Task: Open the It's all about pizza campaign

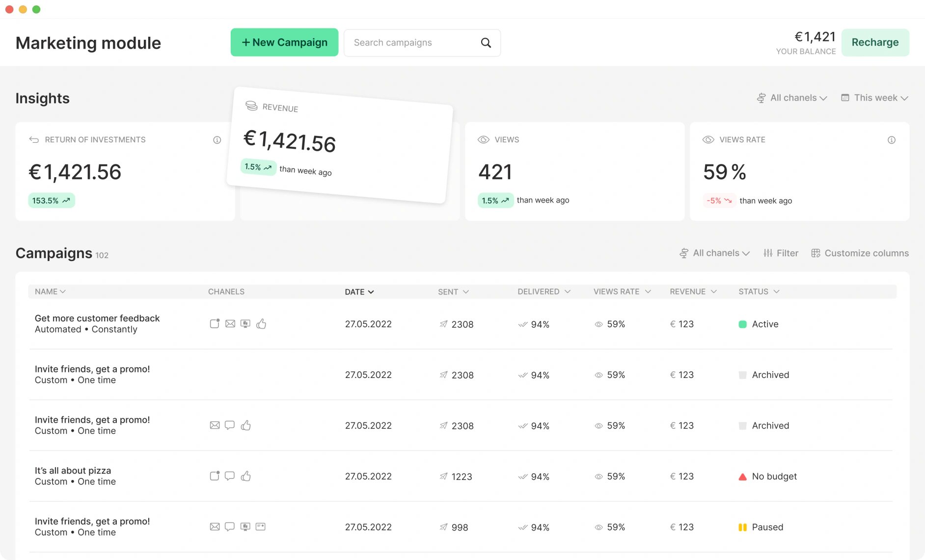Action: tap(73, 471)
